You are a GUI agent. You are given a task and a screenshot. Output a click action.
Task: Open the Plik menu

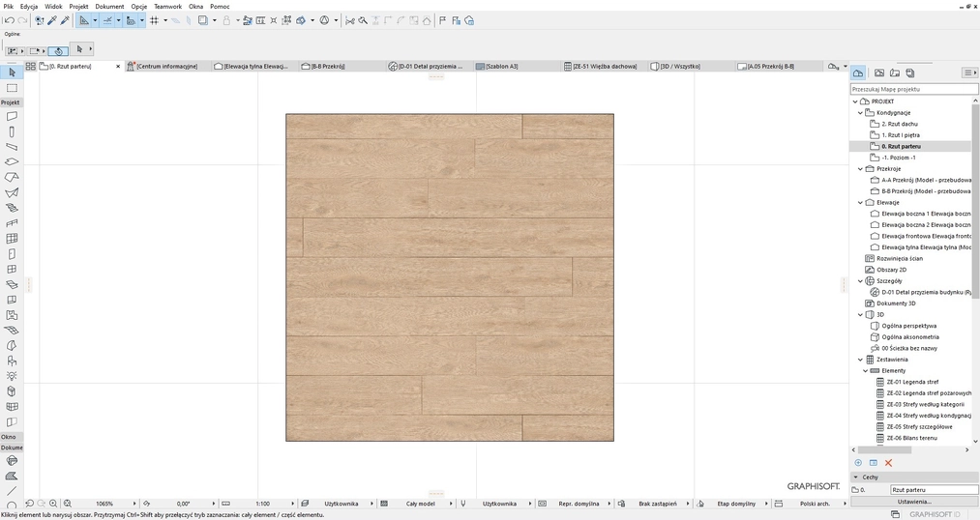pos(8,6)
